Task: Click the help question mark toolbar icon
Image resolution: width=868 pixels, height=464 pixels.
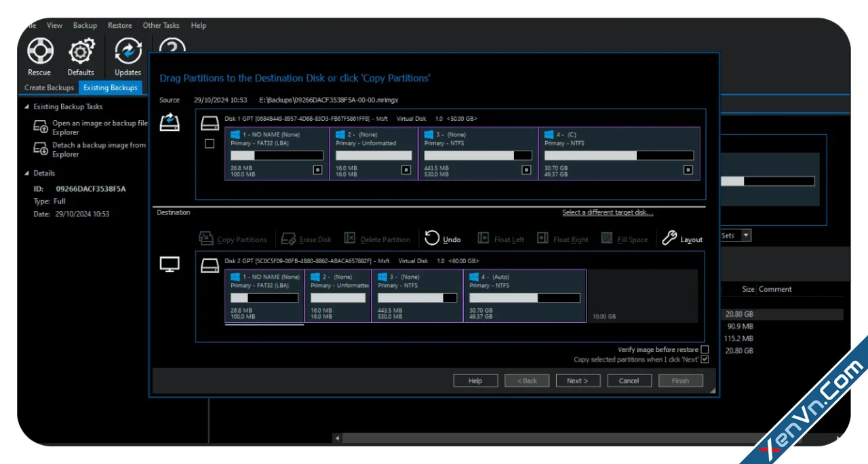Action: [172, 45]
